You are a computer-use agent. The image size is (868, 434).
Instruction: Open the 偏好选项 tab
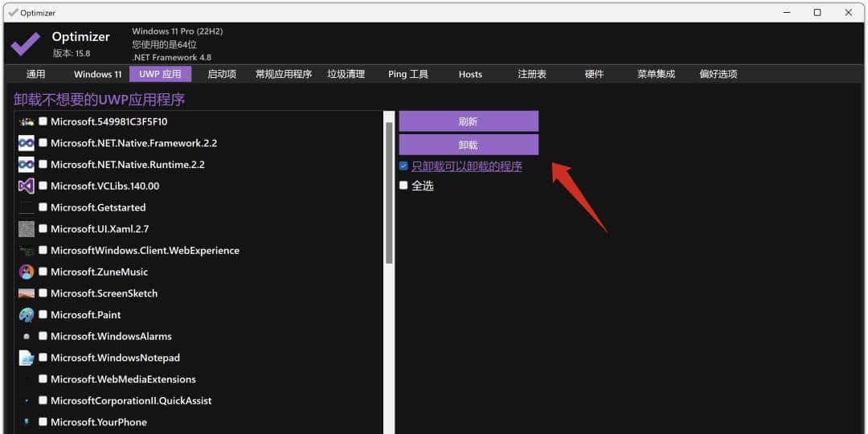[718, 74]
